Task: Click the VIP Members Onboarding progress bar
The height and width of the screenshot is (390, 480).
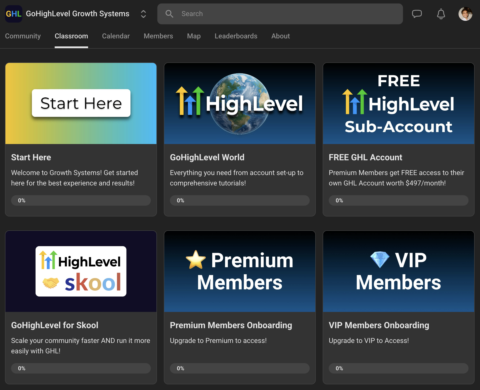Action: pos(398,368)
